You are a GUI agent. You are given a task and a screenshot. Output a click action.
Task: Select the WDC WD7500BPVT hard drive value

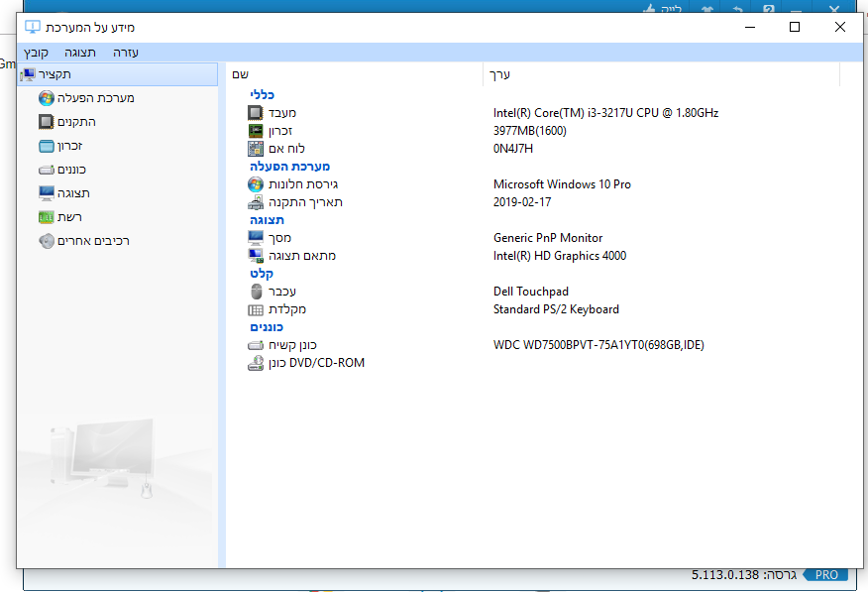pos(598,345)
